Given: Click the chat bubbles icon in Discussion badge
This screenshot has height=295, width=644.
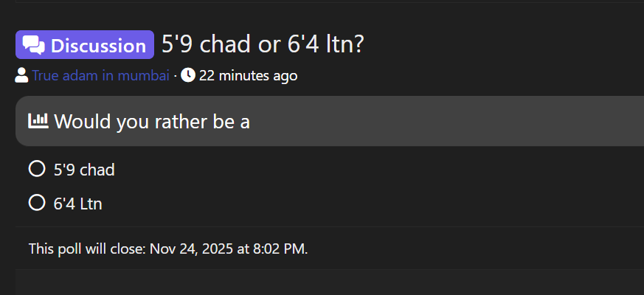Looking at the screenshot, I should [34, 45].
